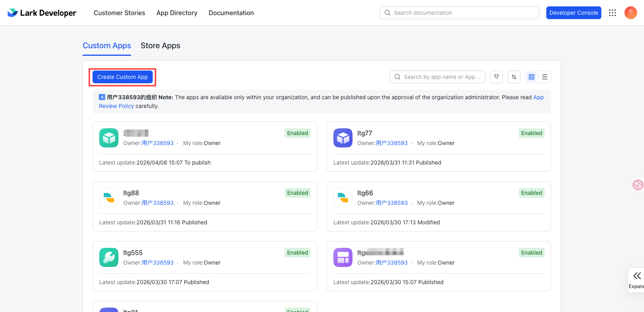Switch to grid view layout

[532, 77]
